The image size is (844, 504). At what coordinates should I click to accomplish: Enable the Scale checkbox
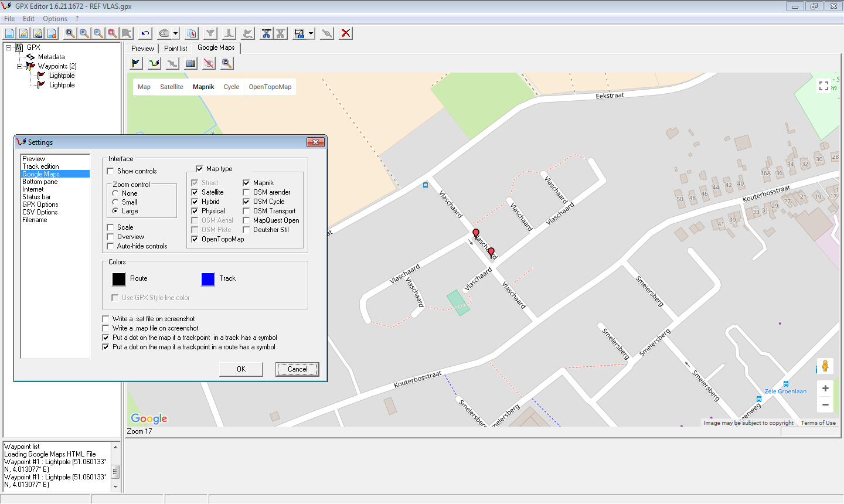coord(110,227)
